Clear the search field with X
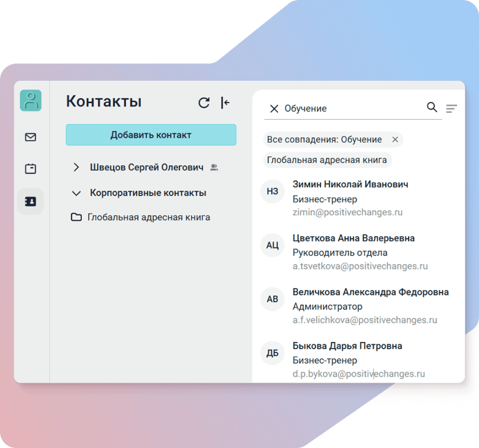The width and height of the screenshot is (479, 448). [274, 109]
